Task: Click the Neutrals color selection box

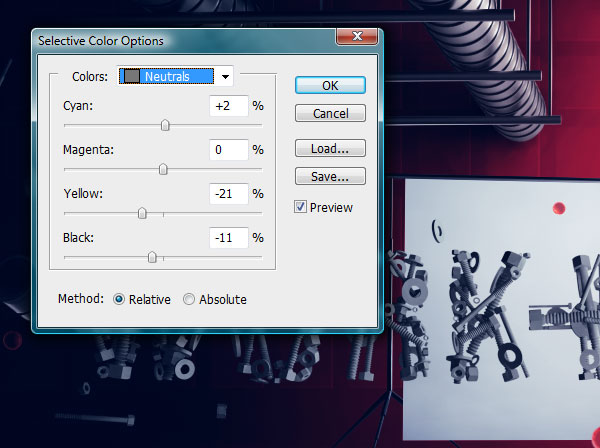Action: point(166,77)
